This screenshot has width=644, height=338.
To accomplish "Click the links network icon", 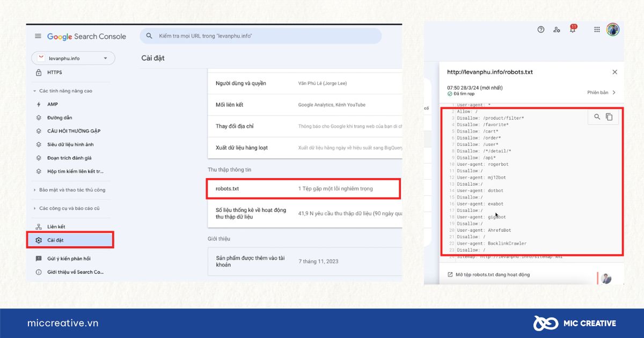I will (x=39, y=226).
